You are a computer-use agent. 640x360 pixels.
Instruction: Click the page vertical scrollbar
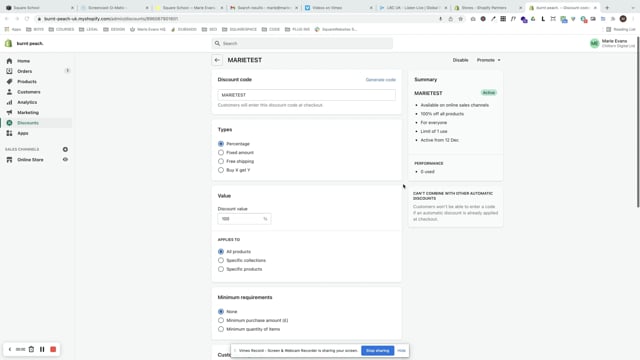tap(638, 122)
